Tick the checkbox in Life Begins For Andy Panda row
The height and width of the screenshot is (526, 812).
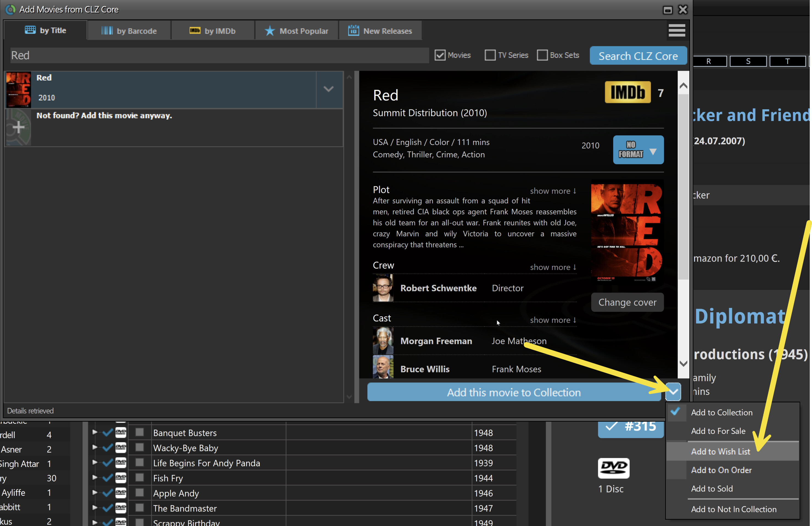139,462
